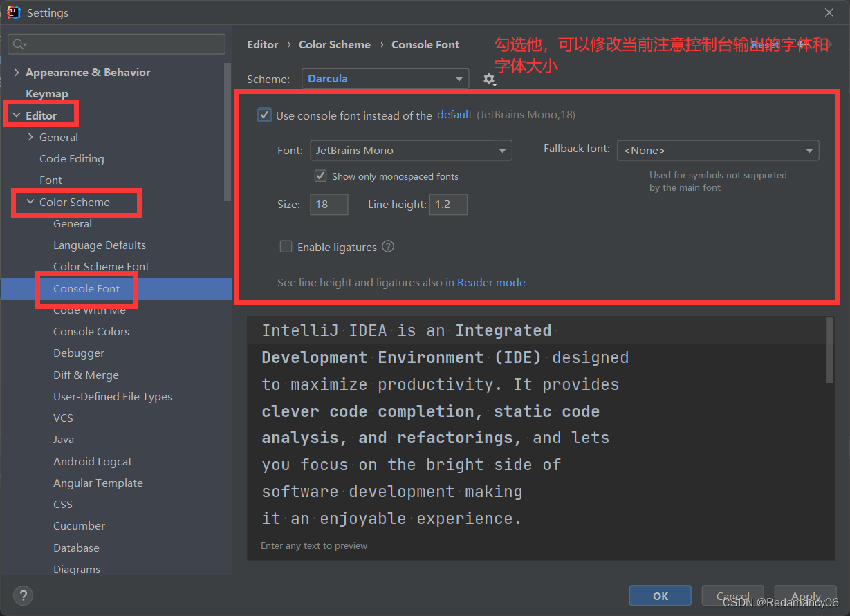The height and width of the screenshot is (616, 850).
Task: Select General under Color Scheme
Action: (73, 223)
